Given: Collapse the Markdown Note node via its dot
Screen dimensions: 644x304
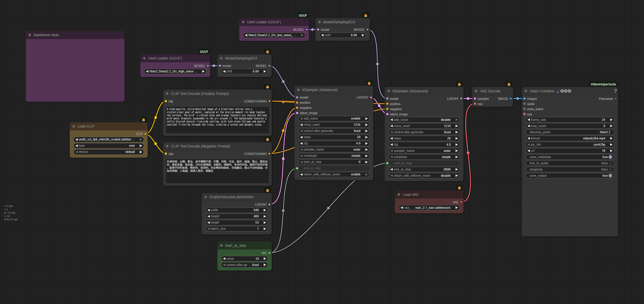Looking at the screenshot, I should tap(30, 35).
